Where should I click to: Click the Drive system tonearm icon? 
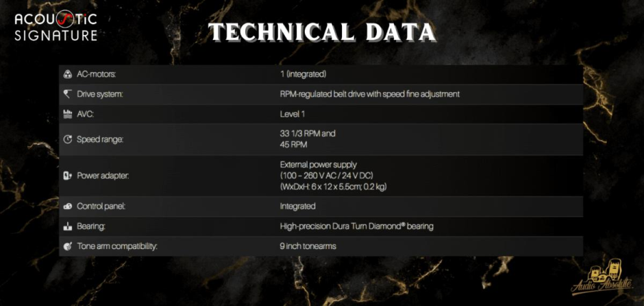point(67,93)
